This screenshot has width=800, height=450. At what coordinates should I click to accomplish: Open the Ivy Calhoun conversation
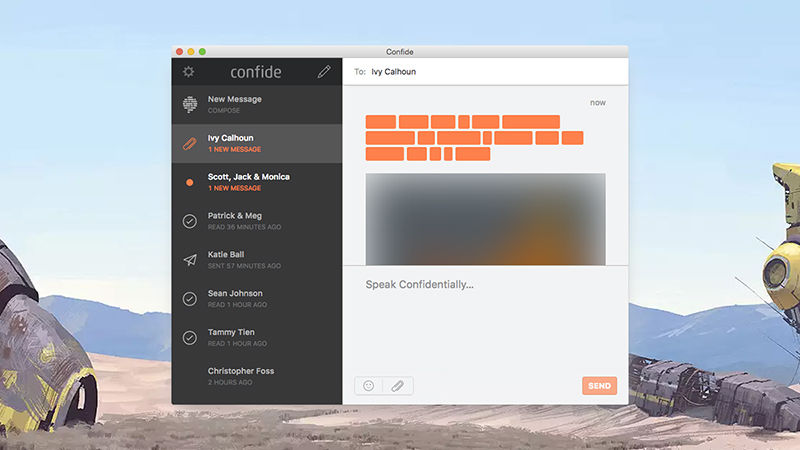257,143
